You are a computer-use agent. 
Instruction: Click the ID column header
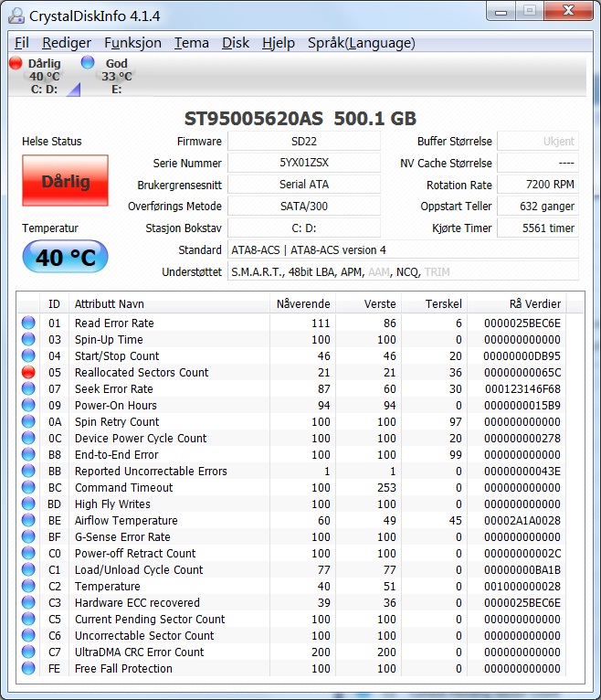(x=55, y=303)
